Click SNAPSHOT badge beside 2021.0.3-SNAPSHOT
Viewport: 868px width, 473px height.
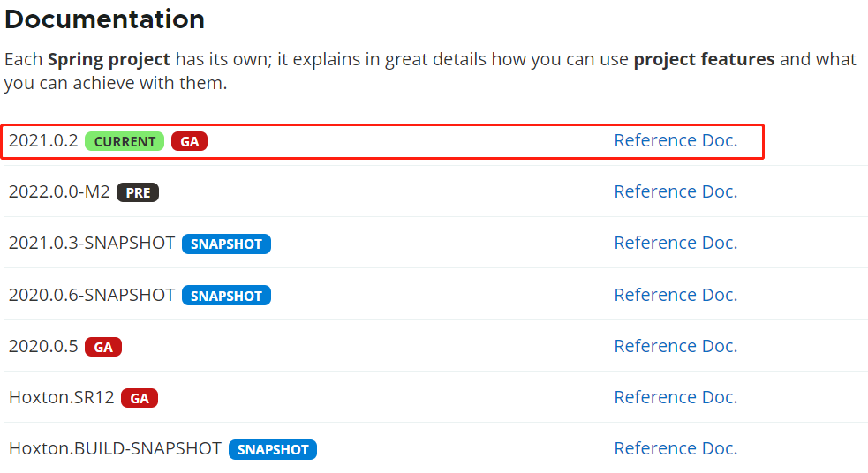pyautogui.click(x=226, y=244)
